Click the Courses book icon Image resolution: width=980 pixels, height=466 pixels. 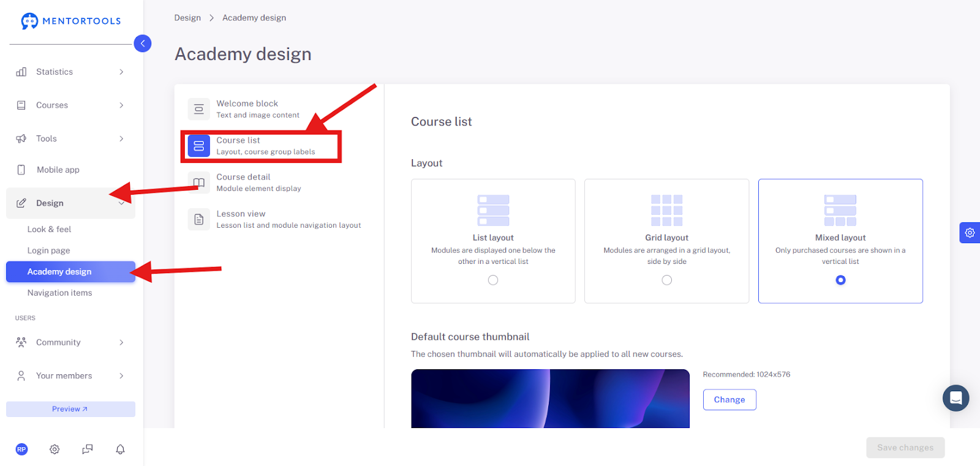pos(21,105)
